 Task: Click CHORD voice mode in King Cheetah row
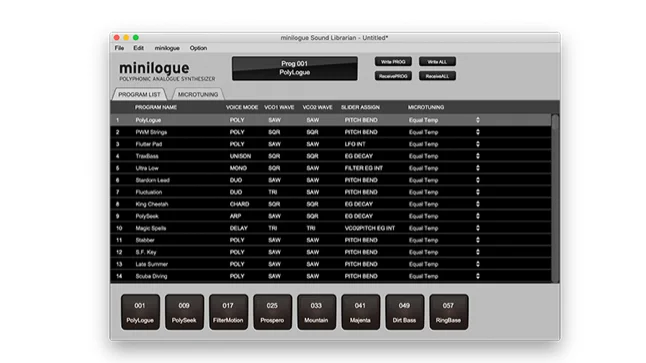[239, 204]
